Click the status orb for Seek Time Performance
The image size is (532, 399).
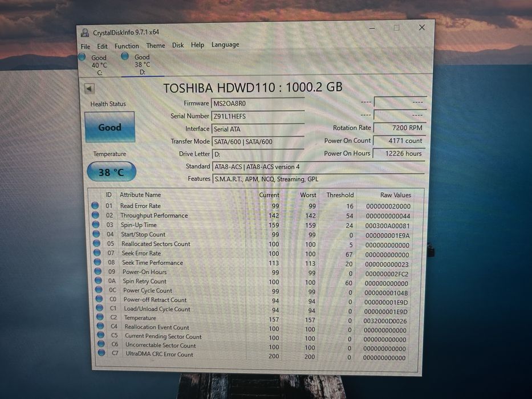tap(98, 262)
